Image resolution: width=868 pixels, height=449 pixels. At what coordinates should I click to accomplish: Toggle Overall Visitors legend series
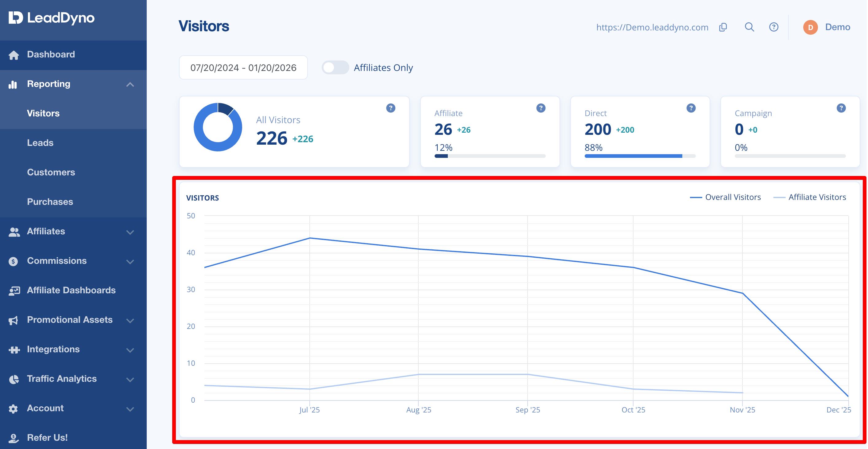click(726, 197)
